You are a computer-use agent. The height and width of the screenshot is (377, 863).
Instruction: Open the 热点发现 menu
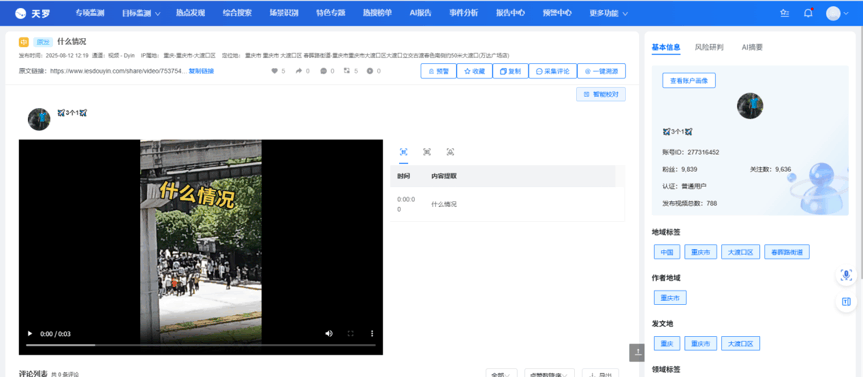(190, 13)
